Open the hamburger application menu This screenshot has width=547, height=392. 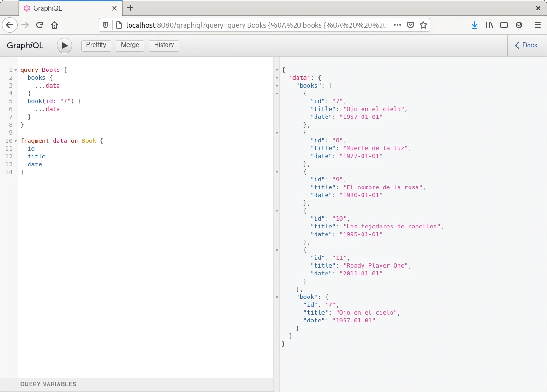click(537, 25)
